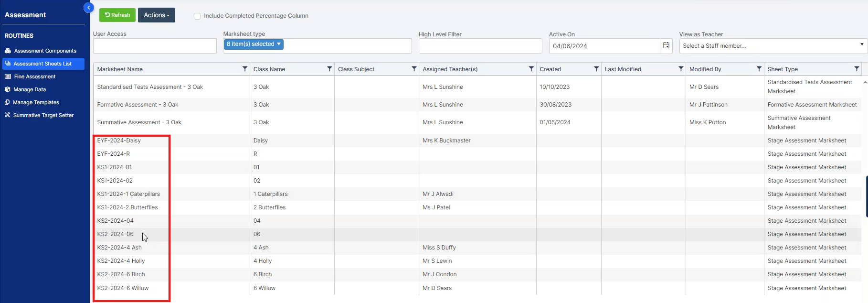
Task: Open the KS2-2024-4 Ash marksheet
Action: click(119, 248)
